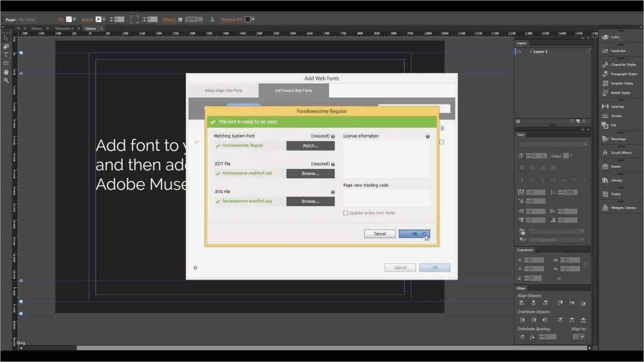Image resolution: width=644 pixels, height=362 pixels.
Task: Switch to Adobe Edge Web Fonts tab
Action: point(223,90)
